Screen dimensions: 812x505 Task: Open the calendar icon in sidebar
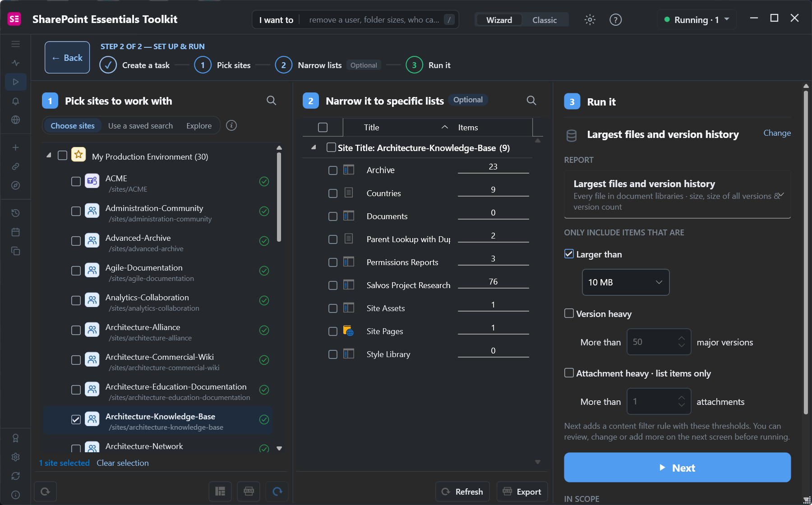click(x=15, y=232)
